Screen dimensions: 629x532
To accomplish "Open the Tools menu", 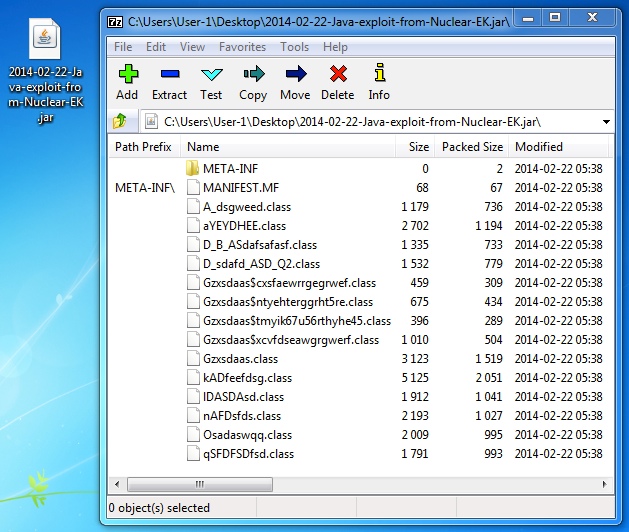I will coord(294,47).
